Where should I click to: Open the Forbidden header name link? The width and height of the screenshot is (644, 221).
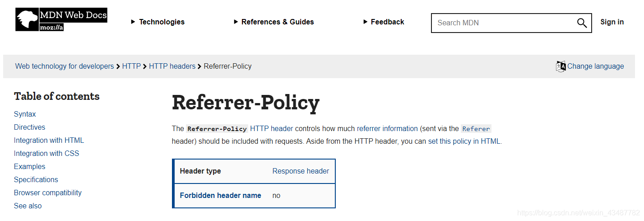[220, 195]
